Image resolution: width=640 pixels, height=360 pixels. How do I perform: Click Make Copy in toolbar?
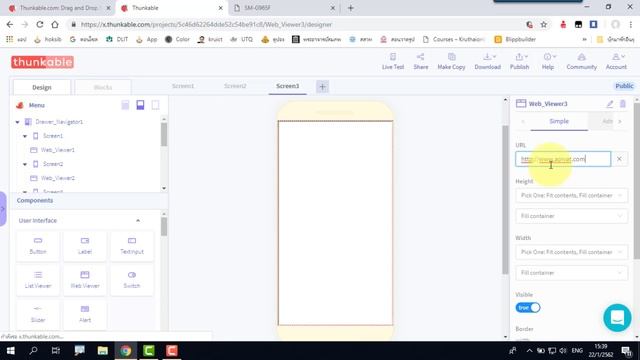pos(451,61)
